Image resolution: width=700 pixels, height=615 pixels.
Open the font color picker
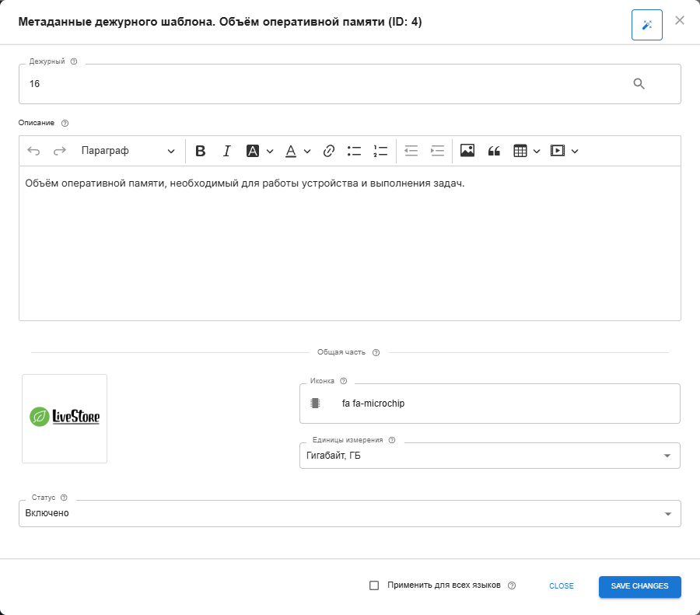(290, 151)
